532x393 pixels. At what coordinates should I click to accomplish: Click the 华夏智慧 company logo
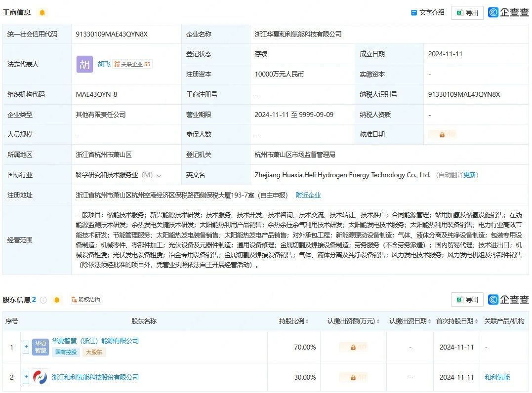point(41,347)
